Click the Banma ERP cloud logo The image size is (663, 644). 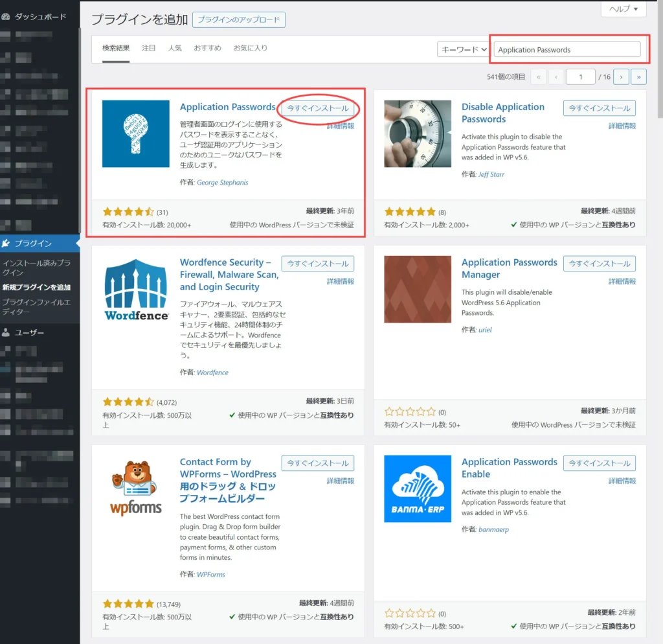coord(418,489)
